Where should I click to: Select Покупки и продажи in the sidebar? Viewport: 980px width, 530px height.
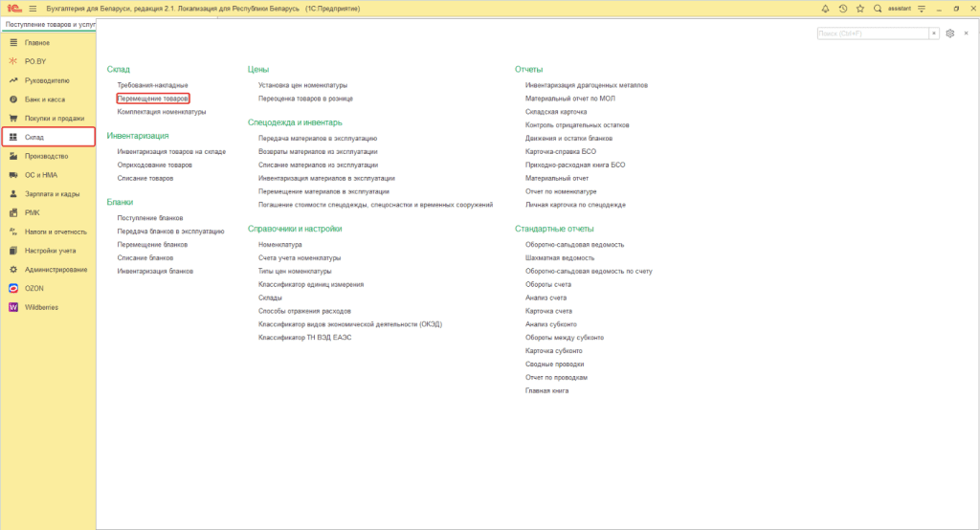point(55,118)
